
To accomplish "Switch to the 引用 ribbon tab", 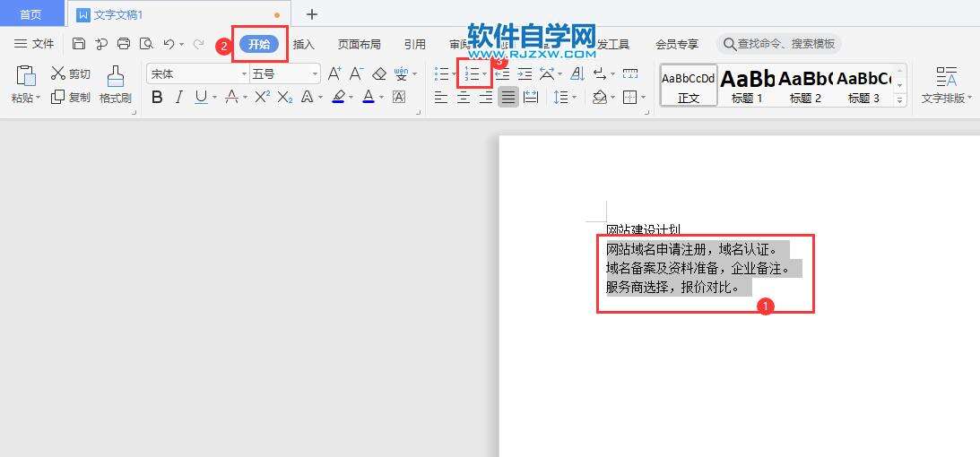I will point(415,44).
